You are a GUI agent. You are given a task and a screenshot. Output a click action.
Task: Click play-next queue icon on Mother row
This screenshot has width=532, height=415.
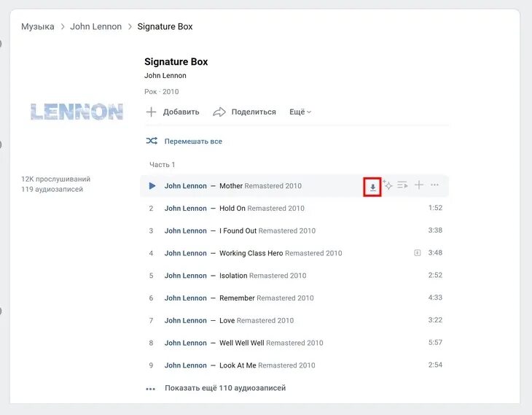coord(403,185)
